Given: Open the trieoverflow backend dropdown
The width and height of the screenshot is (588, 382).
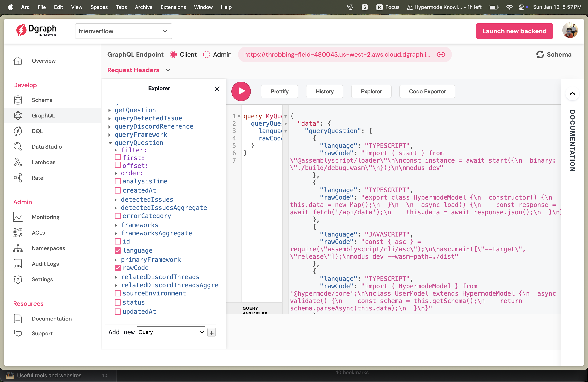Looking at the screenshot, I should pos(123,31).
